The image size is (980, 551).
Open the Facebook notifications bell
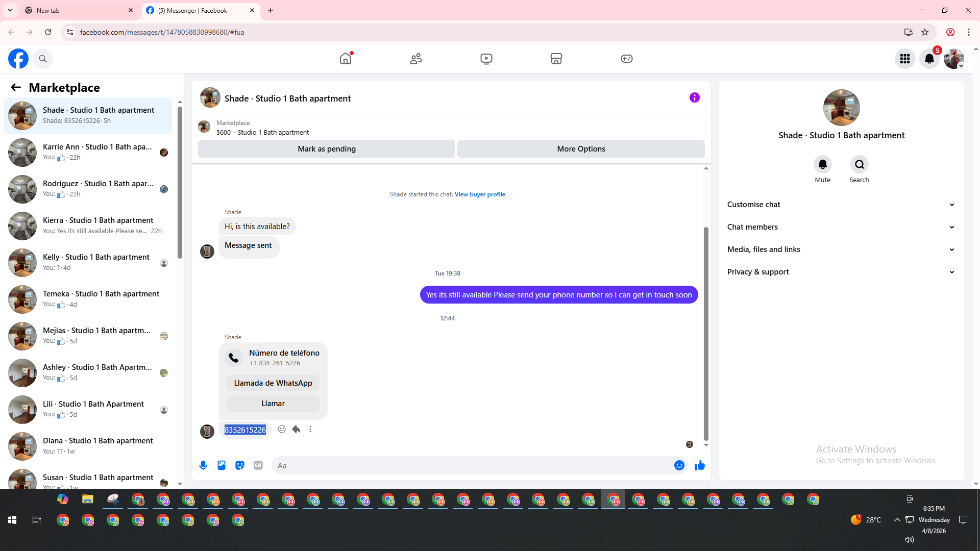click(929, 59)
